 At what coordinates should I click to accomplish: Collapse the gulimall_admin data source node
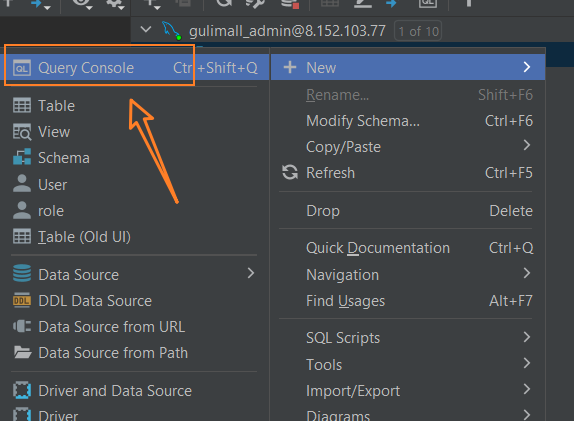[146, 29]
